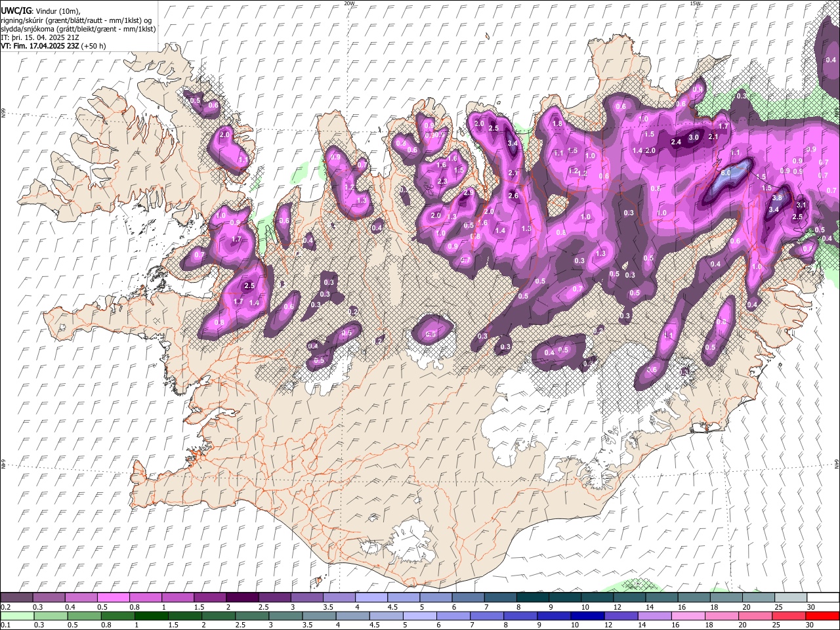Screen dimensions: 840x630
Task: Click the 66N latitude label on the left edge
Action: pyautogui.click(x=3, y=113)
